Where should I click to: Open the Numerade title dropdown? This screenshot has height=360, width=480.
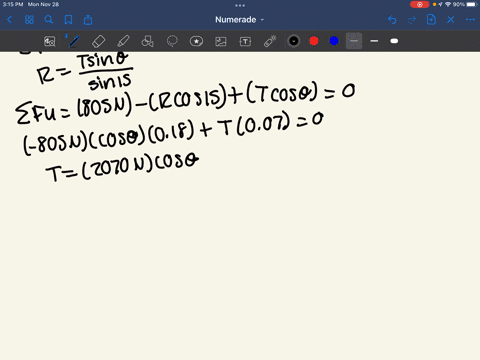(239, 20)
